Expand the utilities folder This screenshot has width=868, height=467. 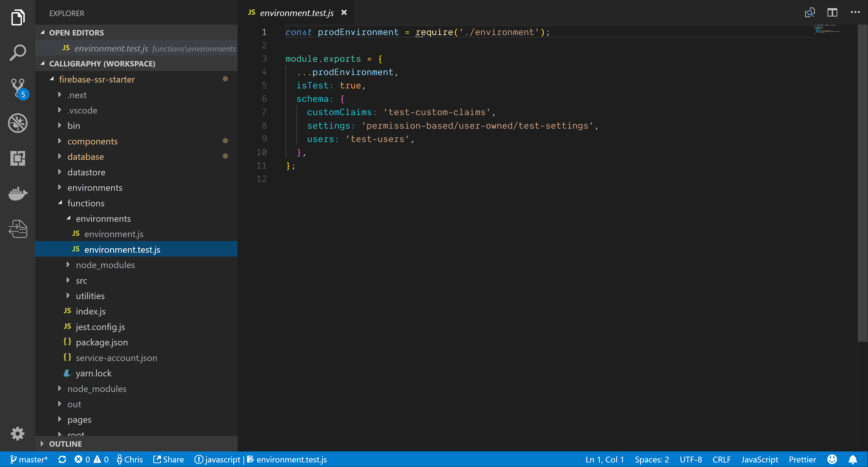tap(136, 296)
